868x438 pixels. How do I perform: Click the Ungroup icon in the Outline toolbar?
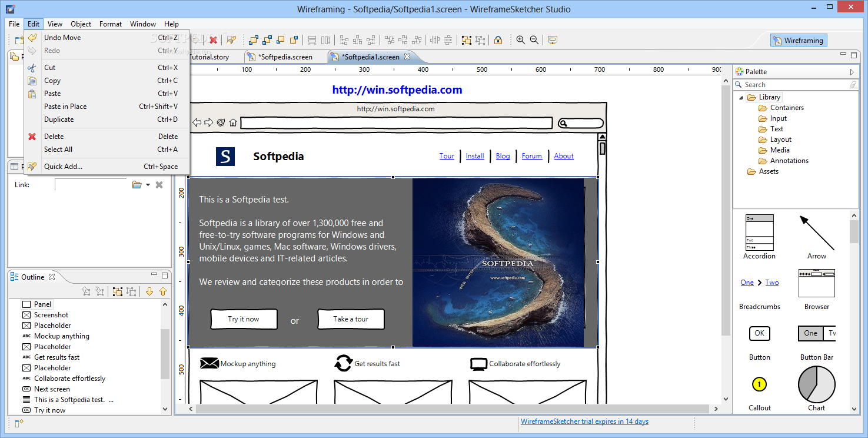131,291
